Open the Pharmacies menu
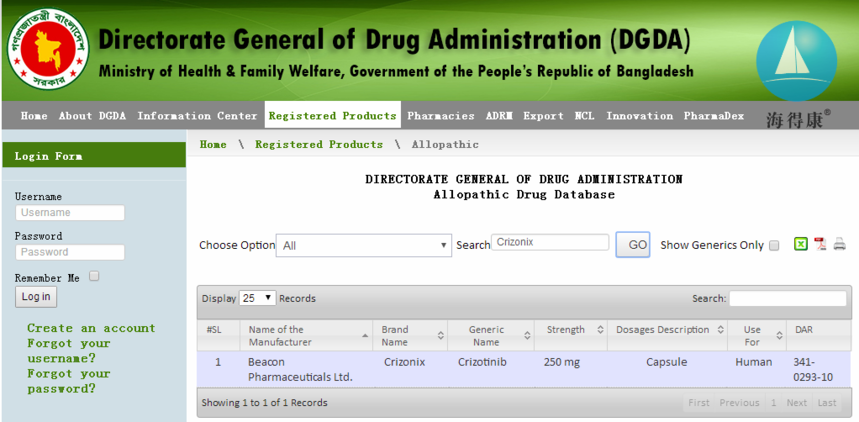Screen dimensions: 859x422 441,116
